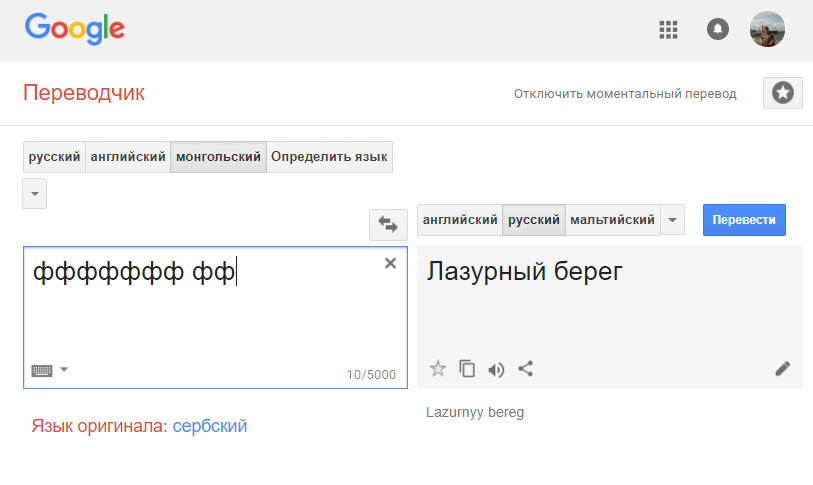Select русский as target language
This screenshot has width=813, height=485.
[534, 220]
